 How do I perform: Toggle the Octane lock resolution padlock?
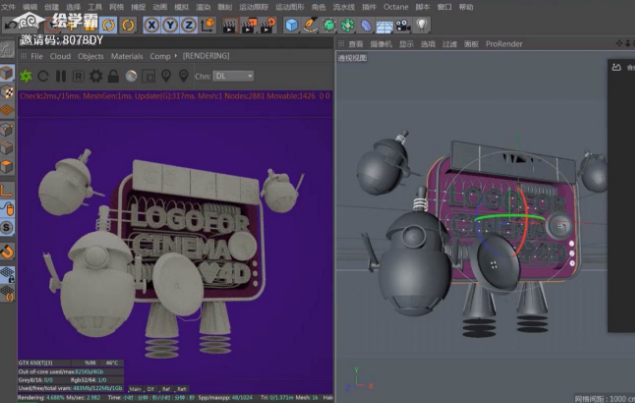point(113,76)
